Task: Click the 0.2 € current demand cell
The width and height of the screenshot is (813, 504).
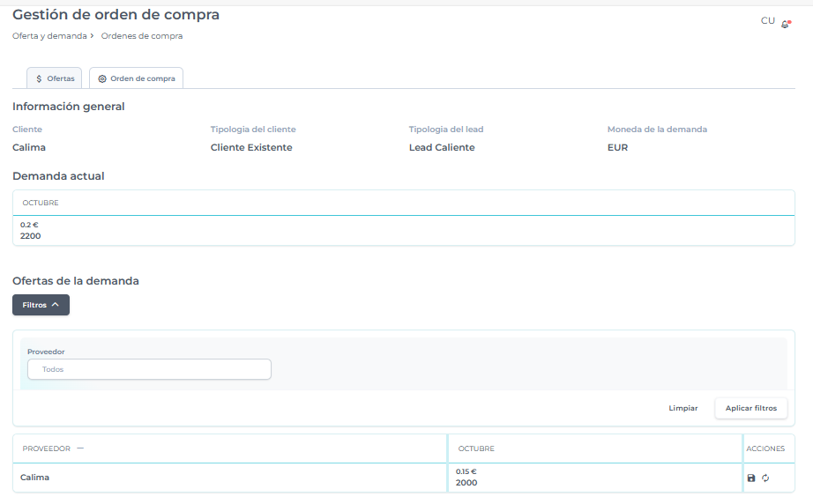Action: (29, 225)
